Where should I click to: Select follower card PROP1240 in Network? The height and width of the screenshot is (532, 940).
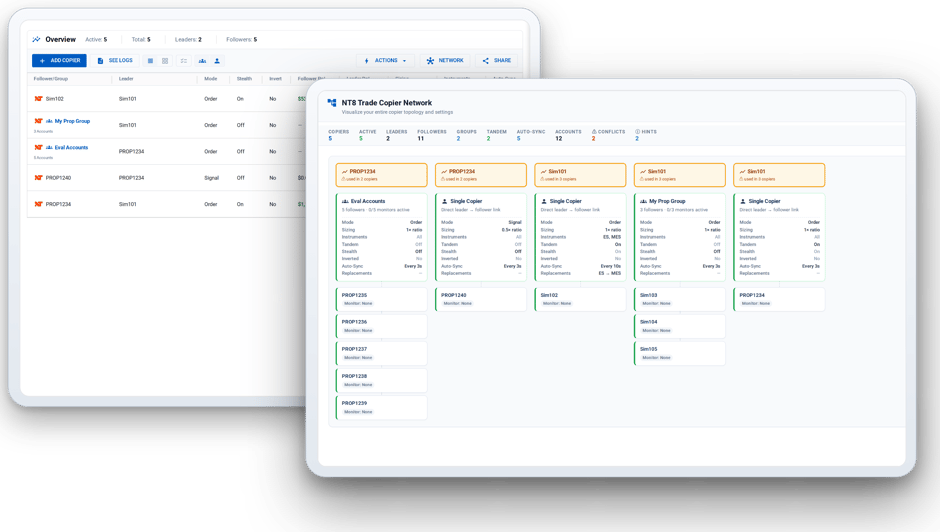click(x=481, y=299)
